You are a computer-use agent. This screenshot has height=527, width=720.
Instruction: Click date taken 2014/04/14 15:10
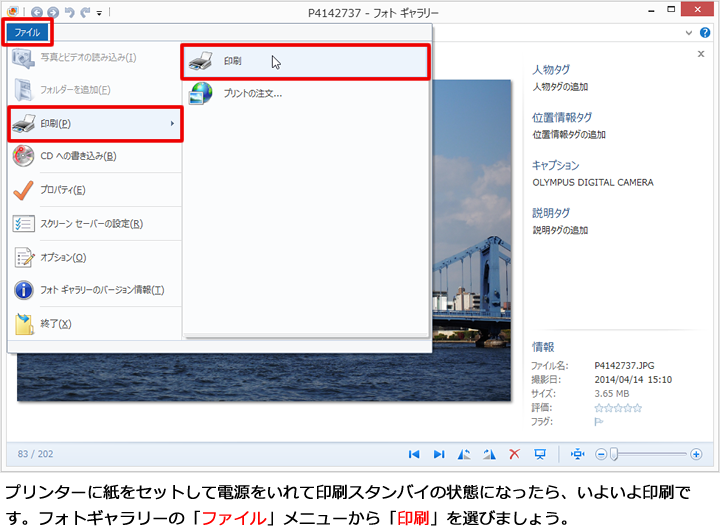(633, 380)
